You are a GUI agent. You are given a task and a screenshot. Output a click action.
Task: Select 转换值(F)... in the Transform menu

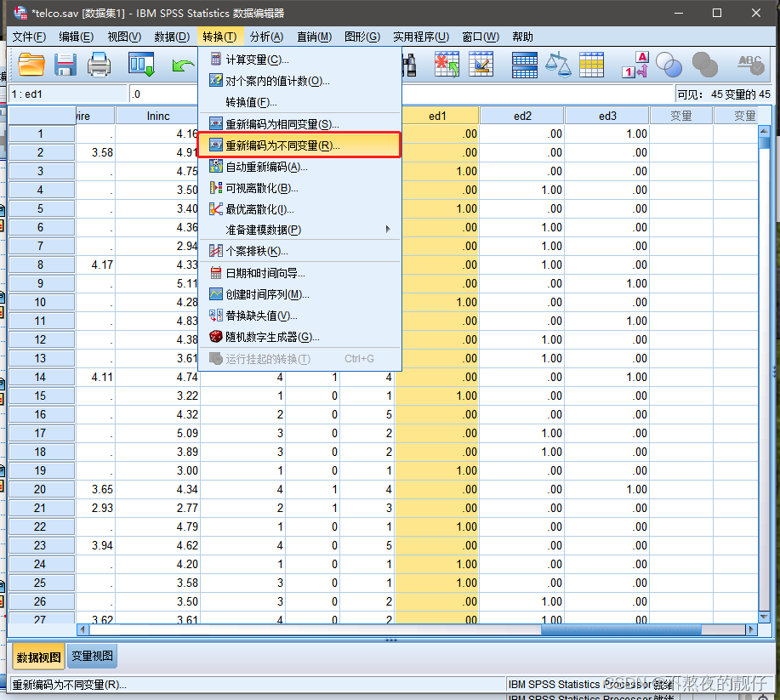[299, 102]
